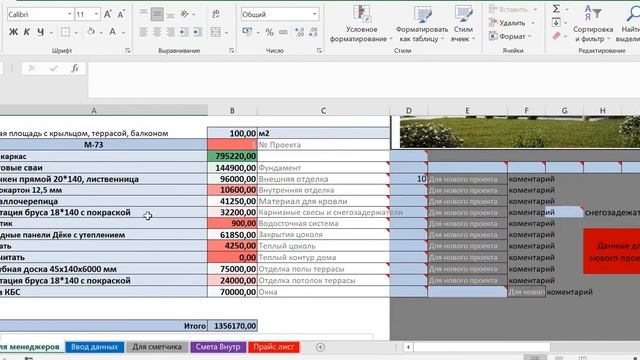Image resolution: width=640 pixels, height=360 pixels.
Task: Toggle wrap text
Action: coord(216,14)
